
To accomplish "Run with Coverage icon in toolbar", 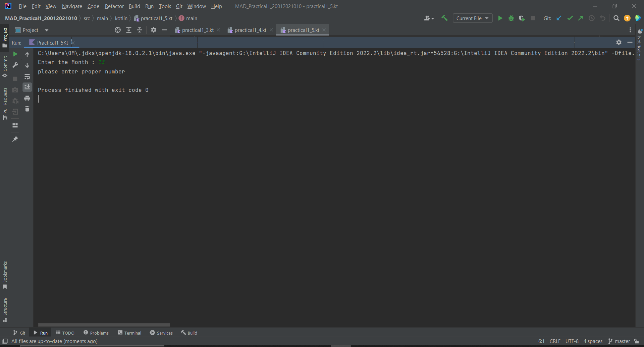I will point(522,18).
